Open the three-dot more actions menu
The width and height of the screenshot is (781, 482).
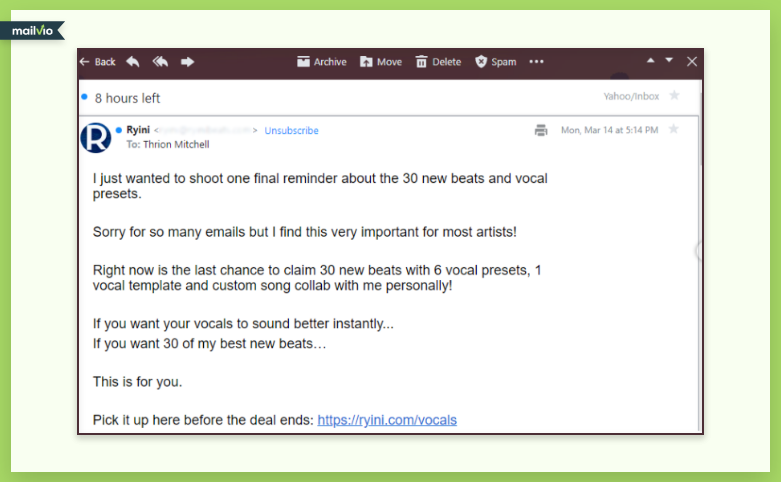point(536,62)
